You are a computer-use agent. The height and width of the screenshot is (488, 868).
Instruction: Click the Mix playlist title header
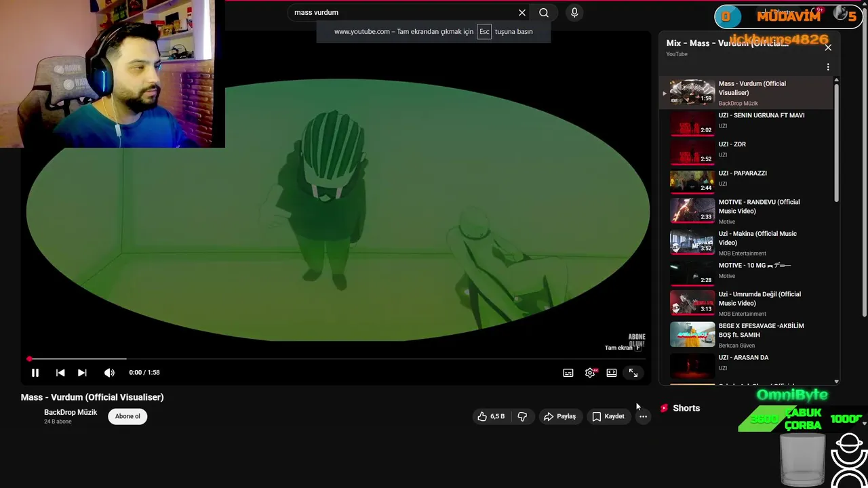pos(728,43)
